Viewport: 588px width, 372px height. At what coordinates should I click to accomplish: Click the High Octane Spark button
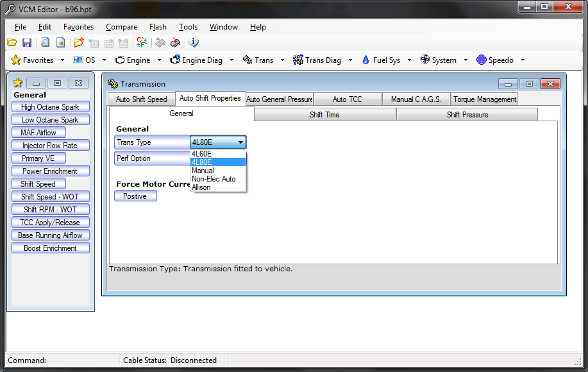[50, 106]
